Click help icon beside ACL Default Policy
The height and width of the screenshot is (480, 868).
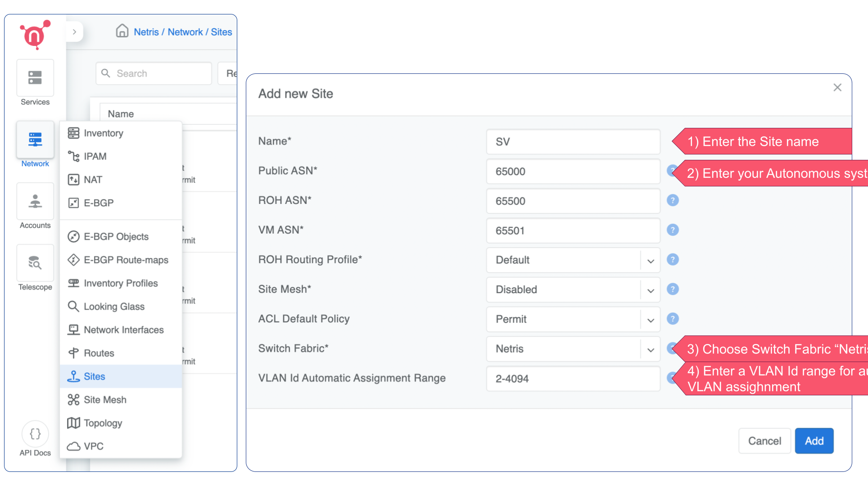[x=673, y=319]
